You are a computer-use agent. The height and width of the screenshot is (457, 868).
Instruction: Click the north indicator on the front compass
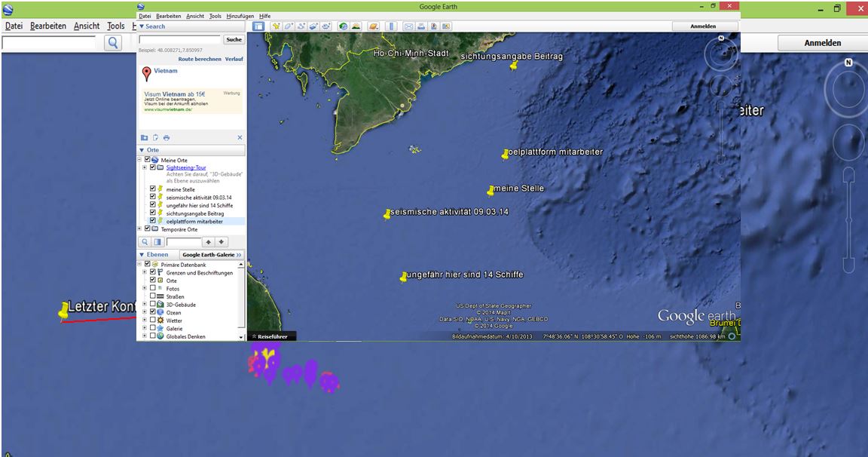tap(721, 38)
